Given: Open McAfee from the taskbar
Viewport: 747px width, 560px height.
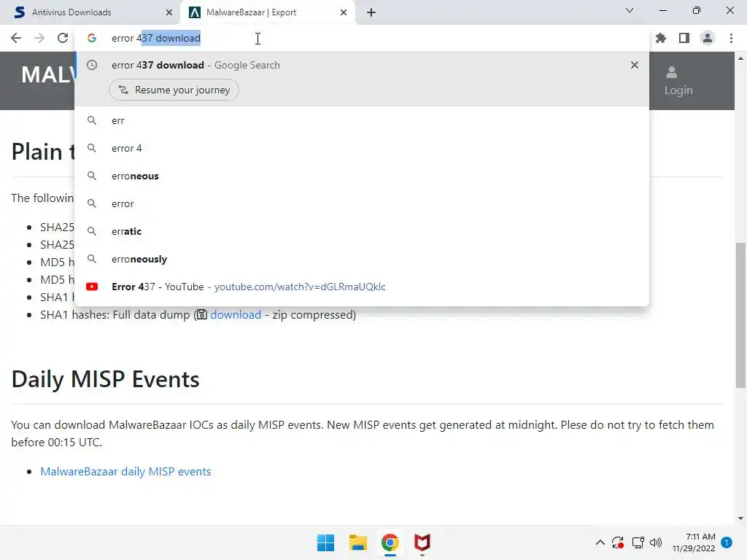Looking at the screenshot, I should pyautogui.click(x=422, y=542).
